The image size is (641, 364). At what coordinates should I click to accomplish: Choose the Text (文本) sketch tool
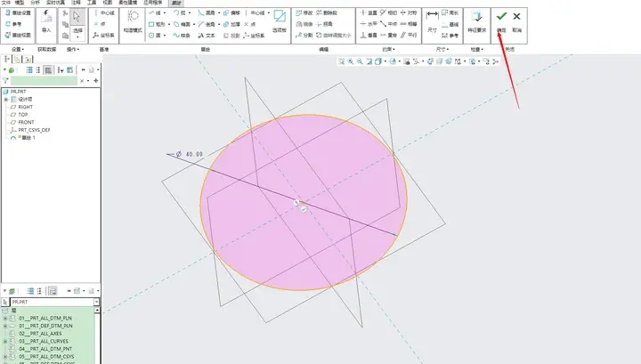[207, 36]
